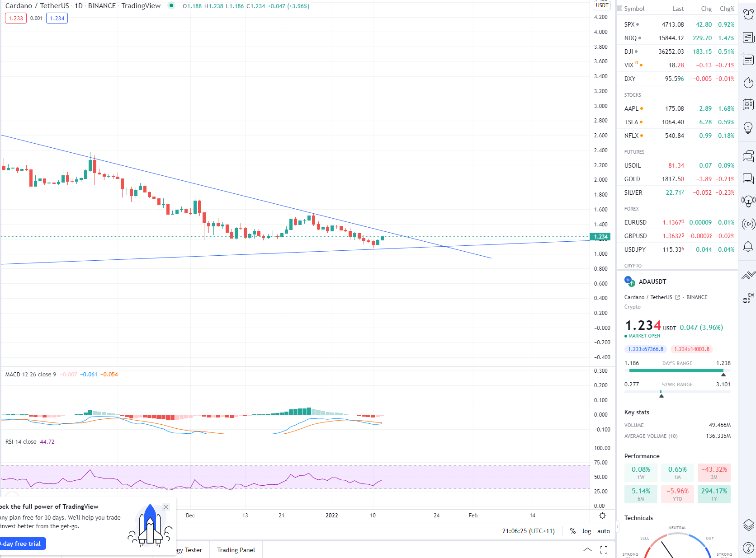This screenshot has height=558, width=756.
Task: Open My Ideas lightbulb icon
Action: pos(748,127)
